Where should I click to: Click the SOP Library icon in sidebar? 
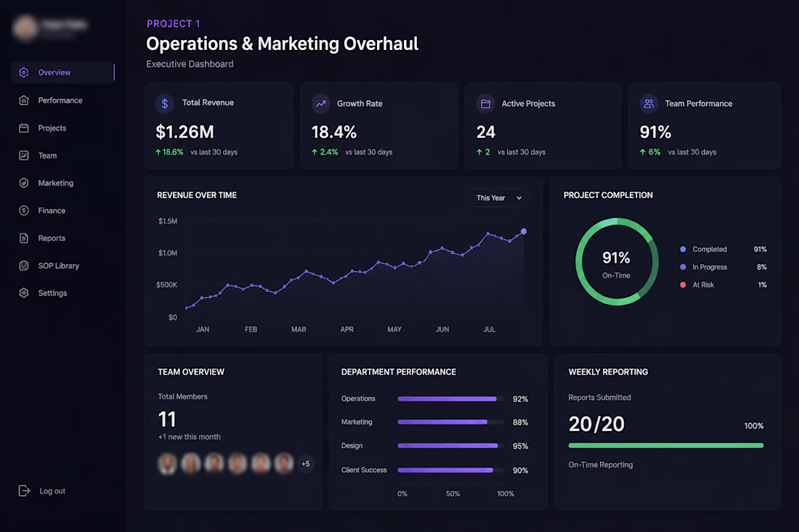(24, 265)
